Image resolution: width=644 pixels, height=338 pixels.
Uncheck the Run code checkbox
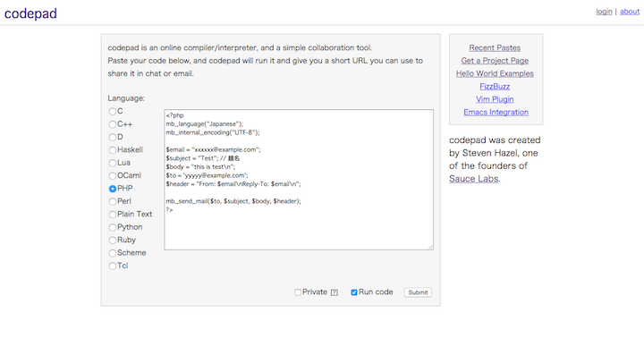coord(354,292)
